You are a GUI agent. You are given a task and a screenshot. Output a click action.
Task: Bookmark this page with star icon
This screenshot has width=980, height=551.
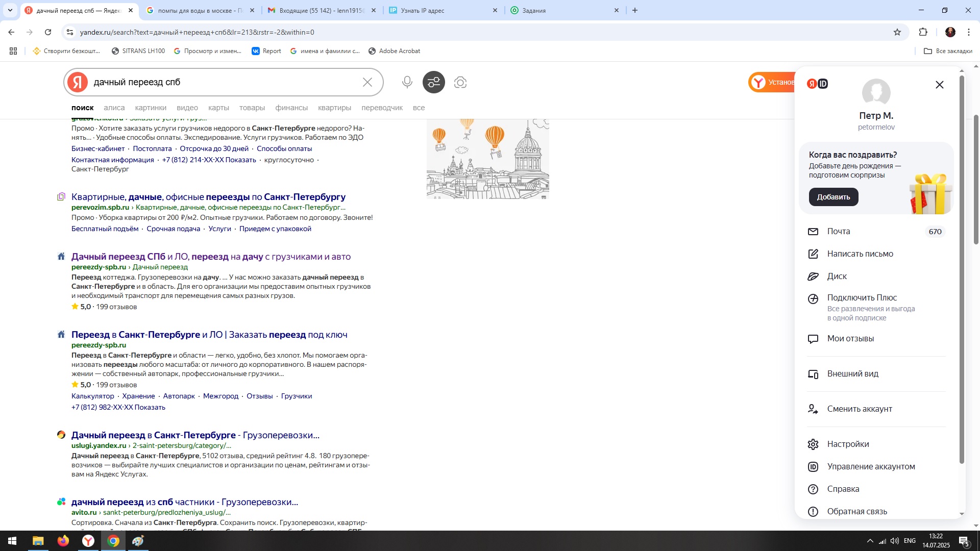tap(897, 32)
